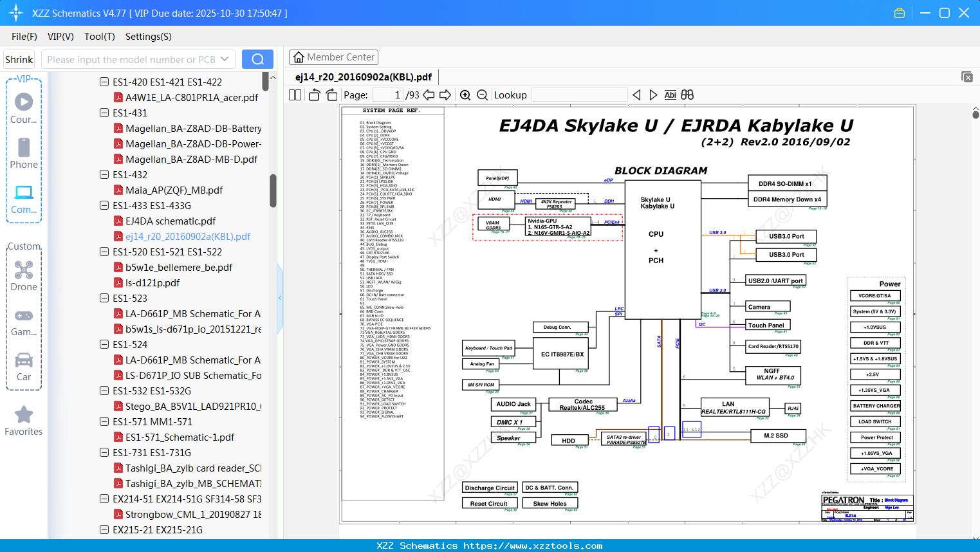
Task: Click the Shrink button
Action: [19, 59]
